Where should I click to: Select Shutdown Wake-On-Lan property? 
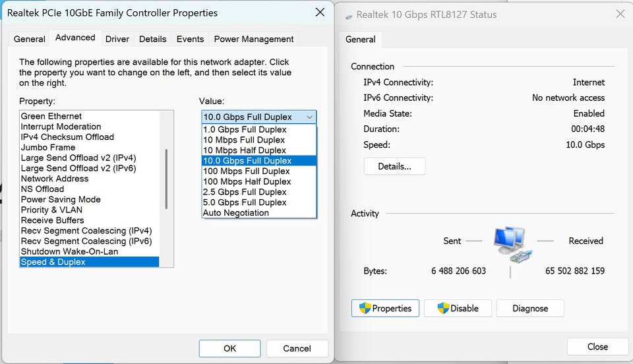coord(89,251)
